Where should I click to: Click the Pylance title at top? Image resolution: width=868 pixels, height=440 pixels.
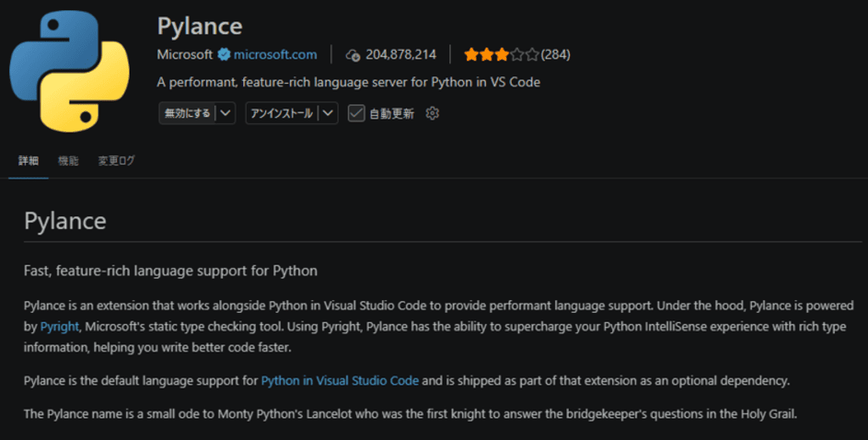pos(200,26)
